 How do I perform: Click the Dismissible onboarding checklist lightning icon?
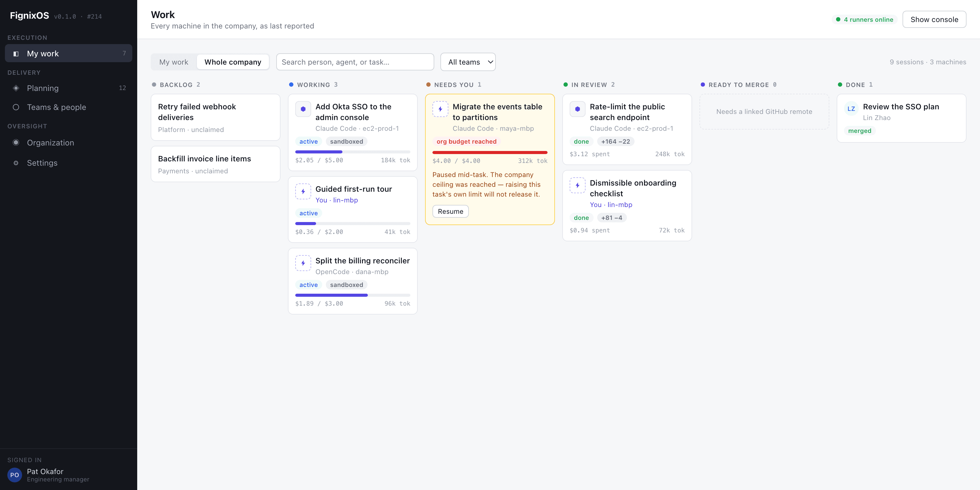pyautogui.click(x=578, y=185)
